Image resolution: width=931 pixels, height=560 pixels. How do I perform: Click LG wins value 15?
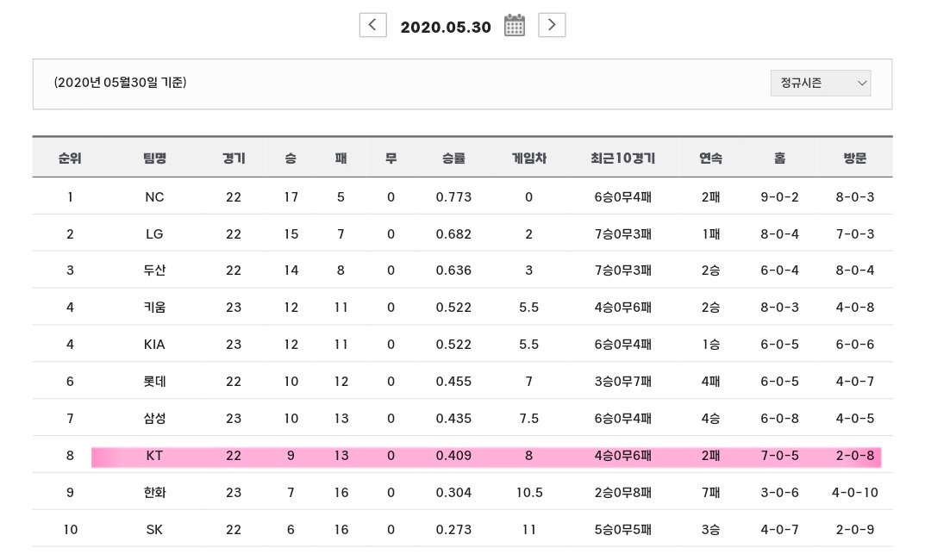pyautogui.click(x=291, y=234)
